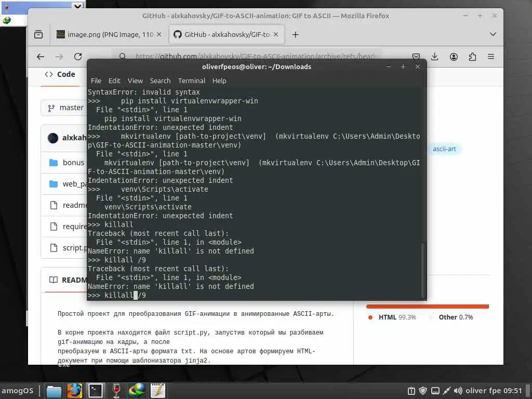Open Firefox recent browsing icon in the tab bar

tap(38, 34)
